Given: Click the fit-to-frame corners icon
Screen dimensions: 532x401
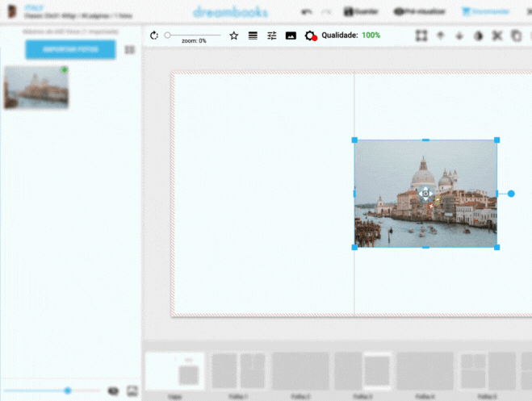Looking at the screenshot, I should (421, 36).
